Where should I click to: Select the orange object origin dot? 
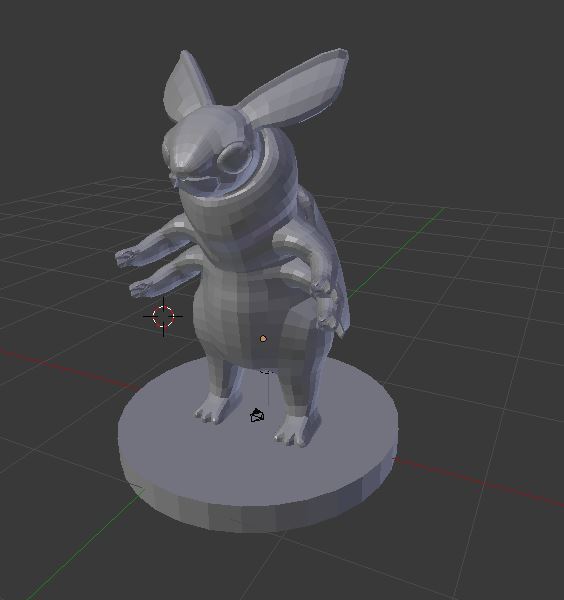[263, 338]
